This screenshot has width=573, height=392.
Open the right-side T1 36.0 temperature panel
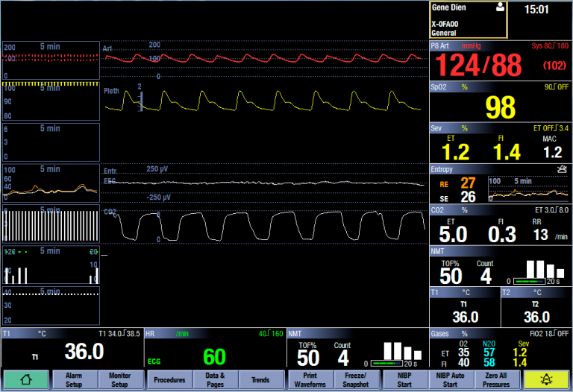(x=466, y=307)
